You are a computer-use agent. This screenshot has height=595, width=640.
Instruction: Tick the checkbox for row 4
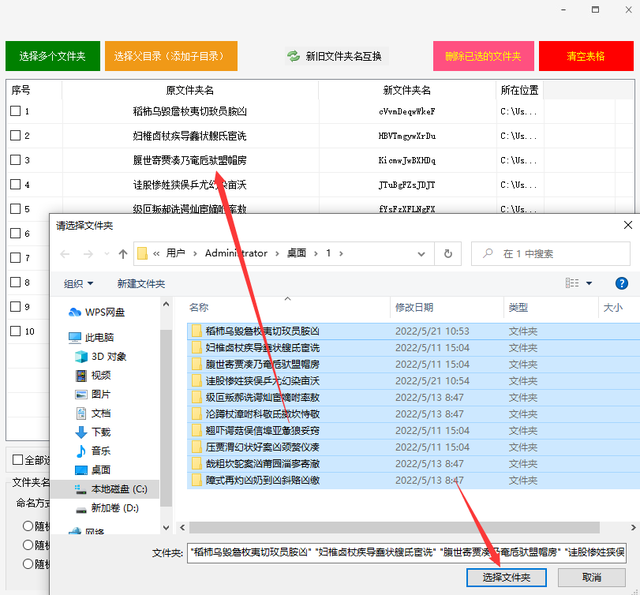pos(16,184)
